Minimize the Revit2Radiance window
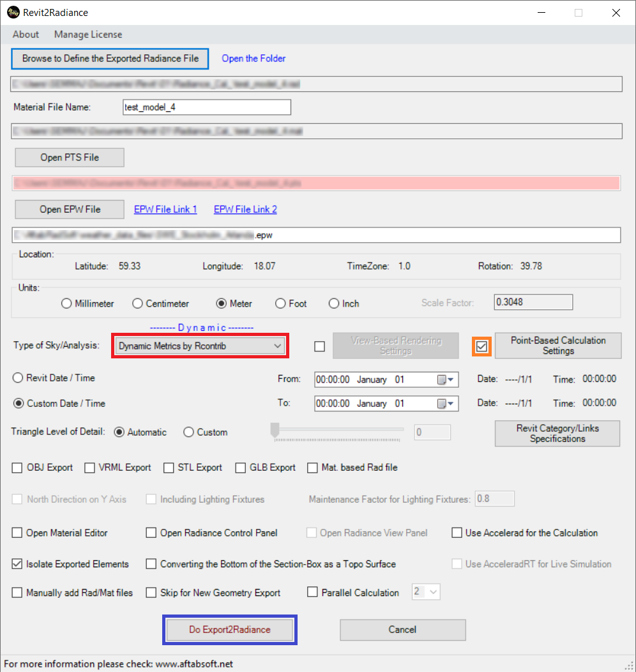The image size is (636, 672). (541, 13)
